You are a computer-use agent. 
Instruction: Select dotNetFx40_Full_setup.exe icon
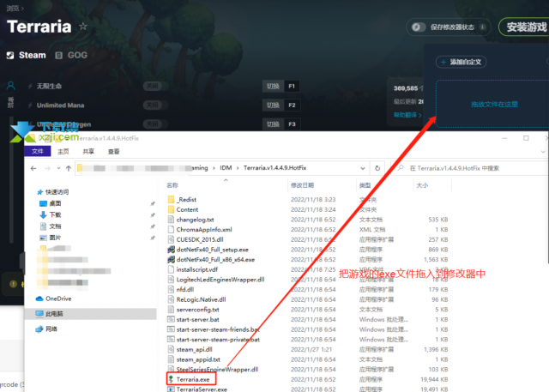tap(171, 250)
